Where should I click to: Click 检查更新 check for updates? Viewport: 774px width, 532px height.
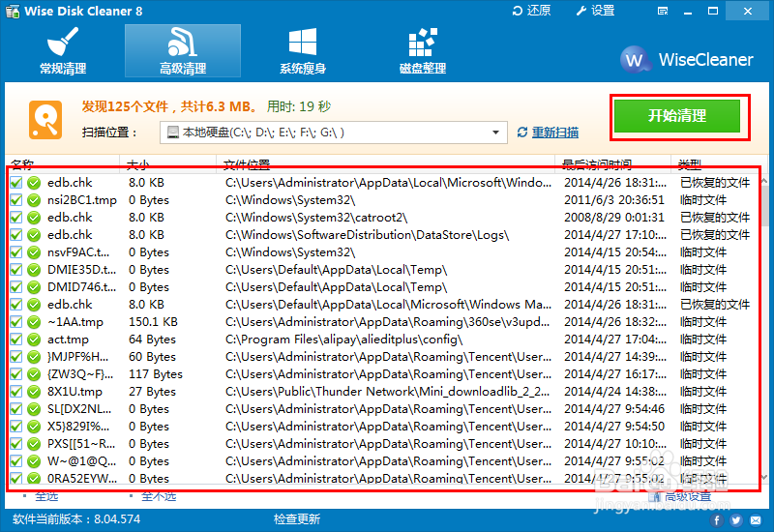coord(297,519)
